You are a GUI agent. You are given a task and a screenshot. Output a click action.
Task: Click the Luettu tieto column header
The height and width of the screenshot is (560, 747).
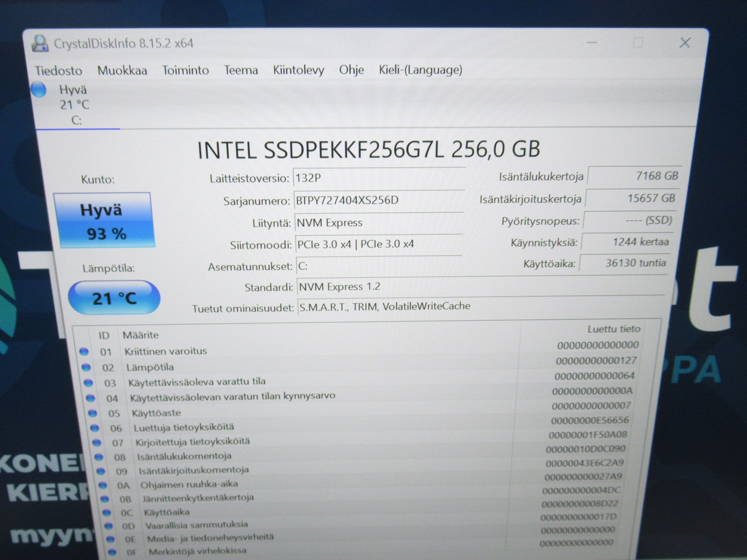click(614, 329)
